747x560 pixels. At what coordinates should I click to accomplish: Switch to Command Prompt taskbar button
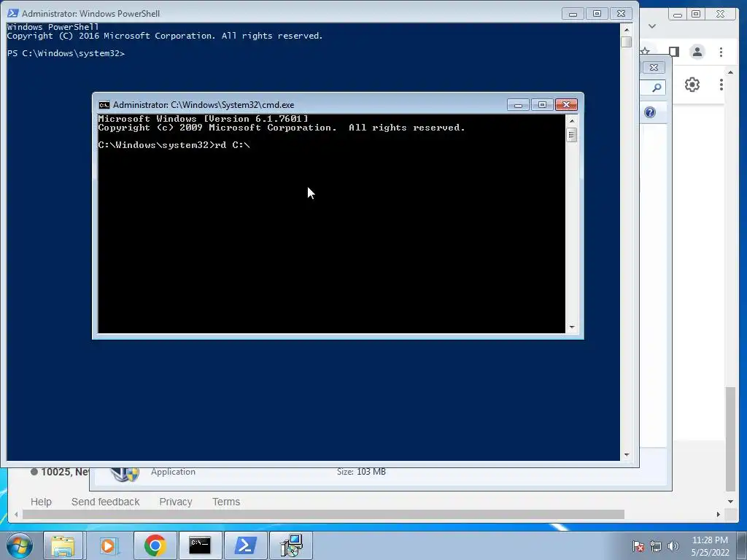[200, 545]
